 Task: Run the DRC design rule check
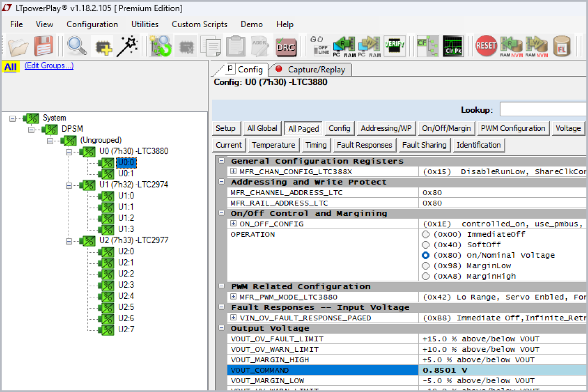click(x=286, y=46)
